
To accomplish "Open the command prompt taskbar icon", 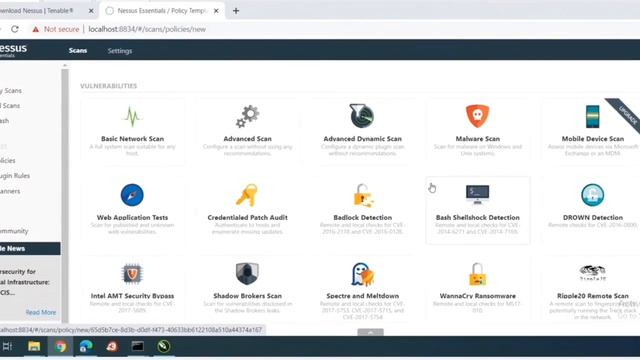I will click(x=138, y=347).
